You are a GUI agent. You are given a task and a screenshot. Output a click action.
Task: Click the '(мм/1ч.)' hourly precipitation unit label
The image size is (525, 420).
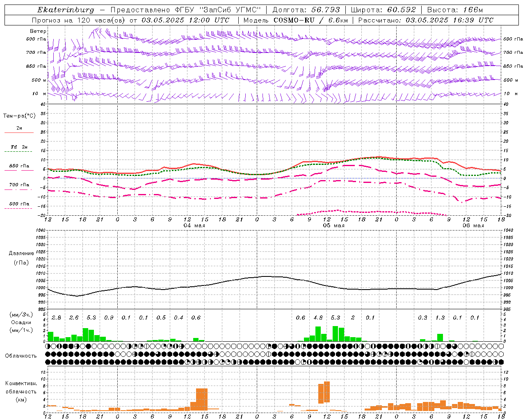(x=21, y=330)
